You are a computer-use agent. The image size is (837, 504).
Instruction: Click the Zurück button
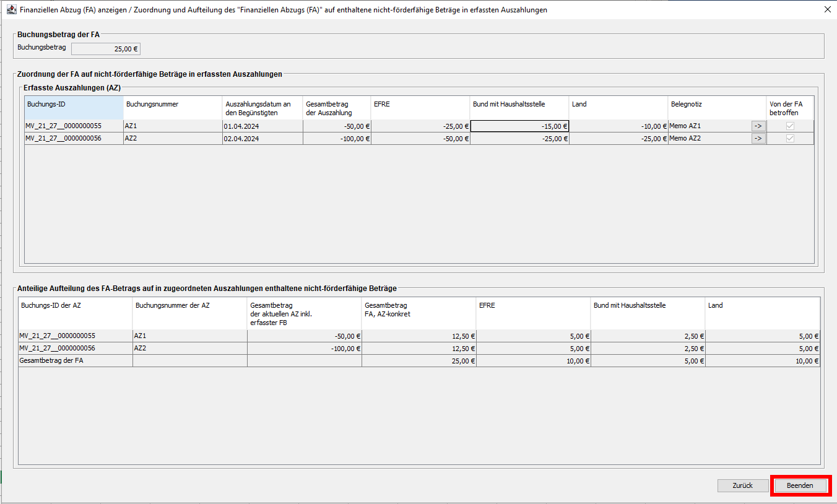742,485
